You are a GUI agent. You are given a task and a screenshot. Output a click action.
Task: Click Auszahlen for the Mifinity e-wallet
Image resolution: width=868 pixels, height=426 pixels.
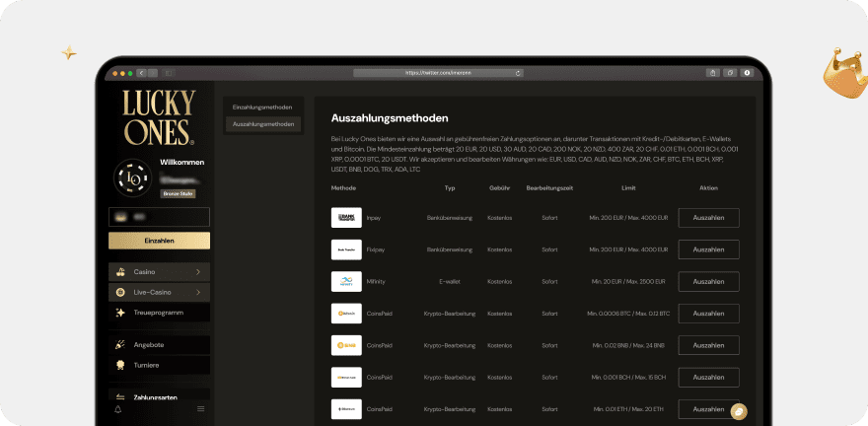coord(708,282)
